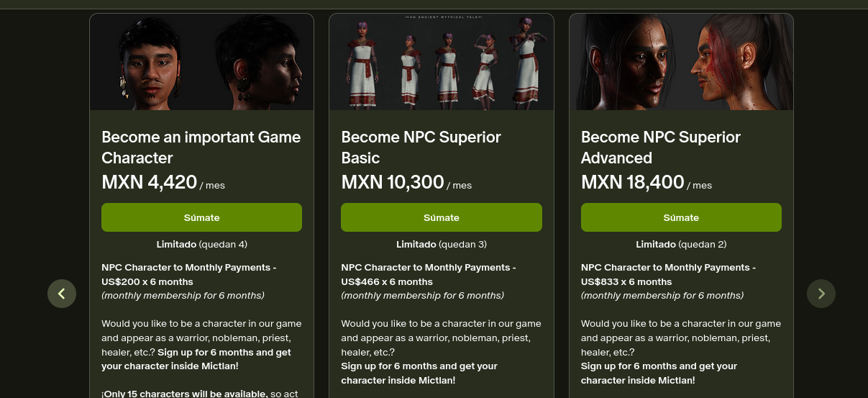This screenshot has width=868, height=398.
Task: Open the white dress character poses image
Action: tap(441, 63)
